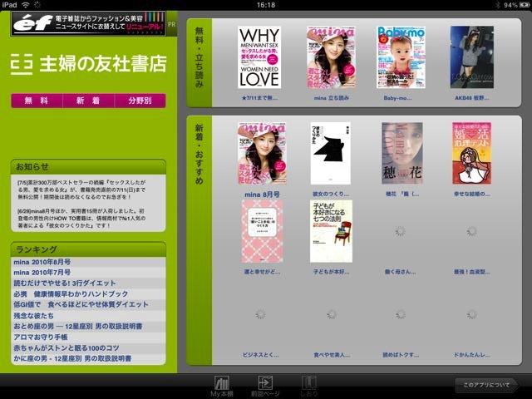
Task: Tap the Wi-Fi status icon
Action: coord(26,5)
